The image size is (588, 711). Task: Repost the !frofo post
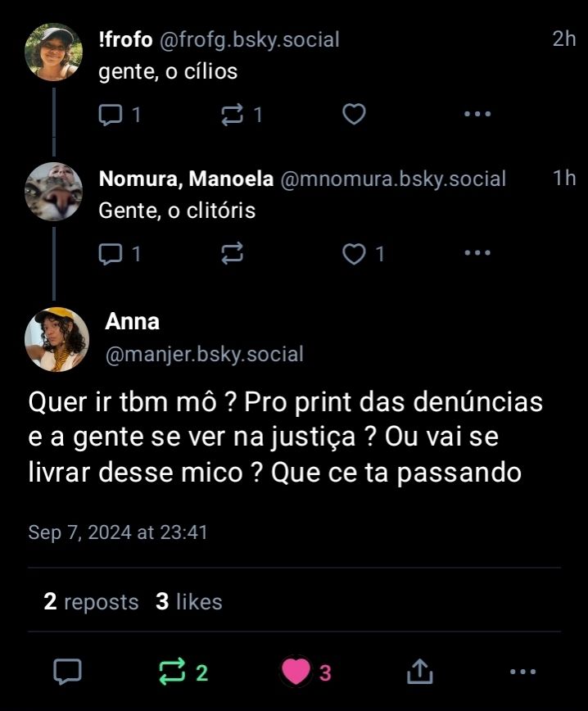click(233, 115)
